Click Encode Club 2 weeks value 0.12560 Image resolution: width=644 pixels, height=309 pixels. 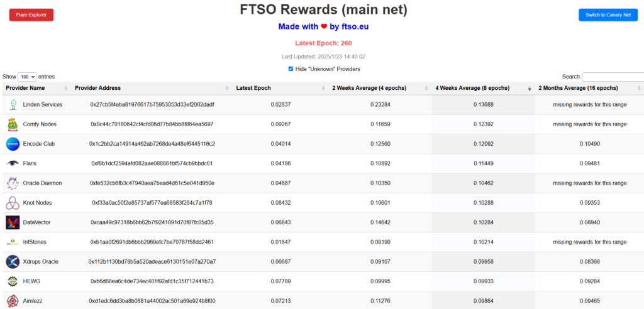380,144
